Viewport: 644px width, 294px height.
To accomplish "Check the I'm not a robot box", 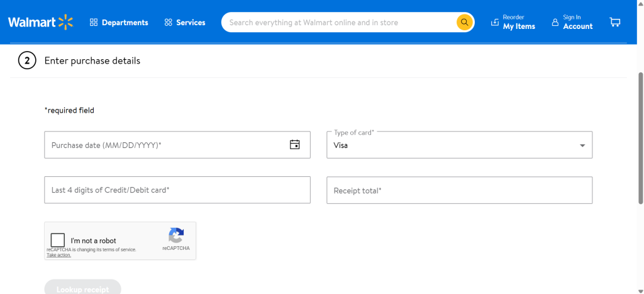I will pyautogui.click(x=57, y=240).
